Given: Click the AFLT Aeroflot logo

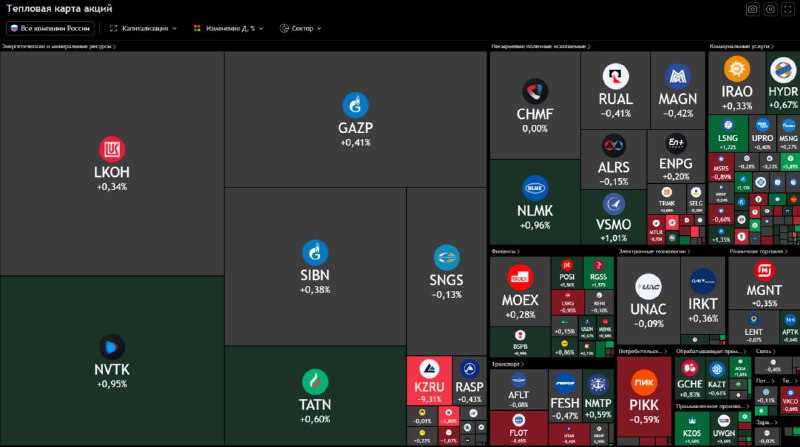Looking at the screenshot, I should pyautogui.click(x=518, y=380).
